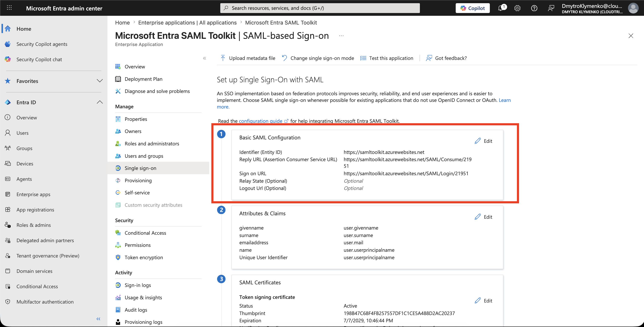
Task: Close the SAML-based Sign-on blade
Action: pos(631,36)
